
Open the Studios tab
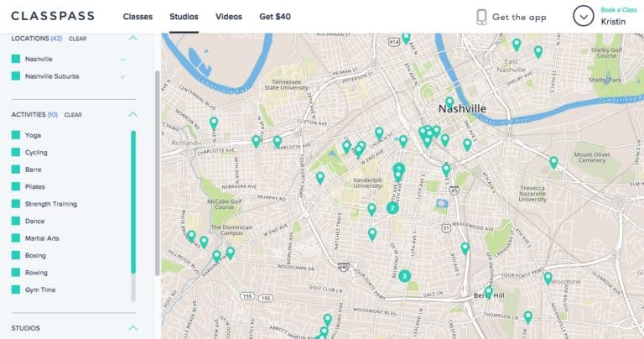click(x=184, y=17)
